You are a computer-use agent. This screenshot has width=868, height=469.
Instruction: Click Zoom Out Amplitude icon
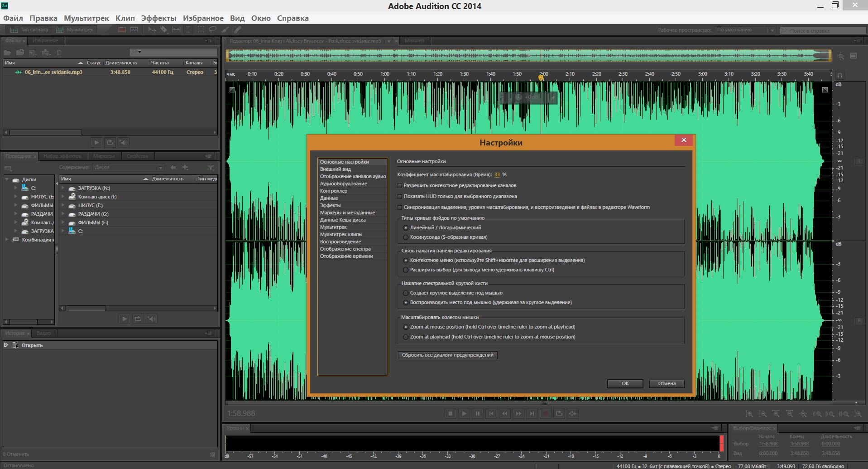(763, 414)
